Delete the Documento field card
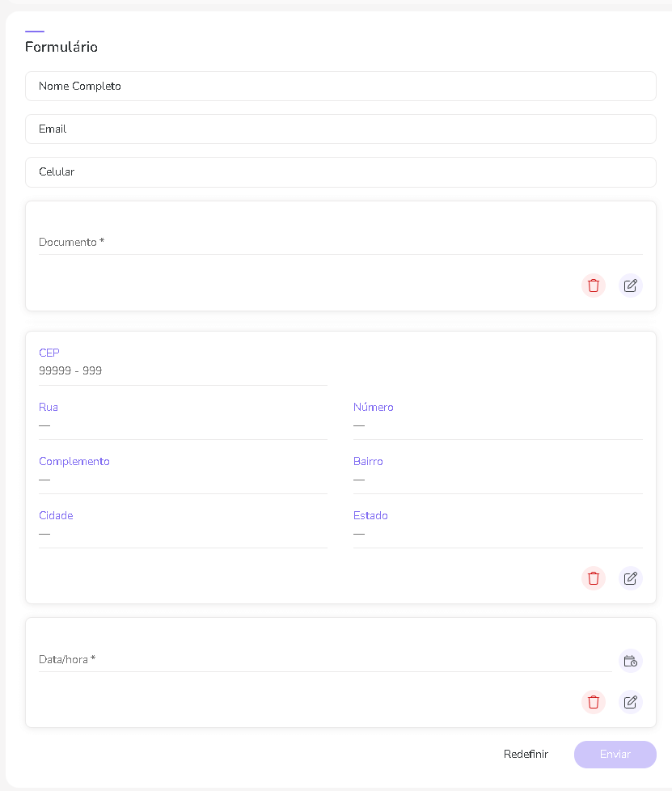Screen dimensions: 672x791 click(x=594, y=286)
